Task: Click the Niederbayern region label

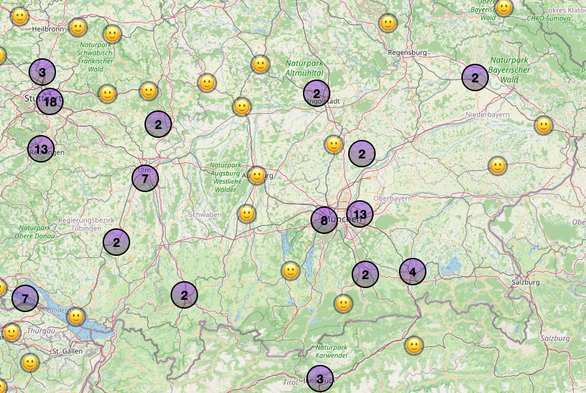Action: point(487,115)
